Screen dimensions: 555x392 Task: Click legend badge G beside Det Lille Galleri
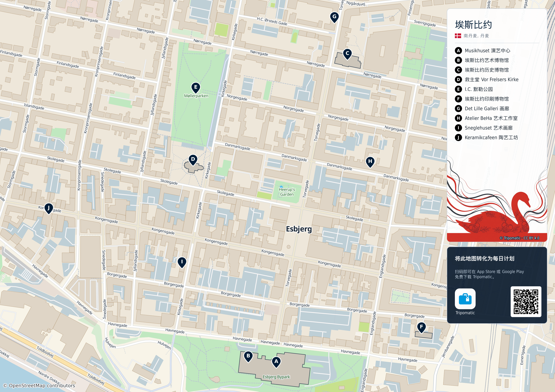pyautogui.click(x=458, y=109)
